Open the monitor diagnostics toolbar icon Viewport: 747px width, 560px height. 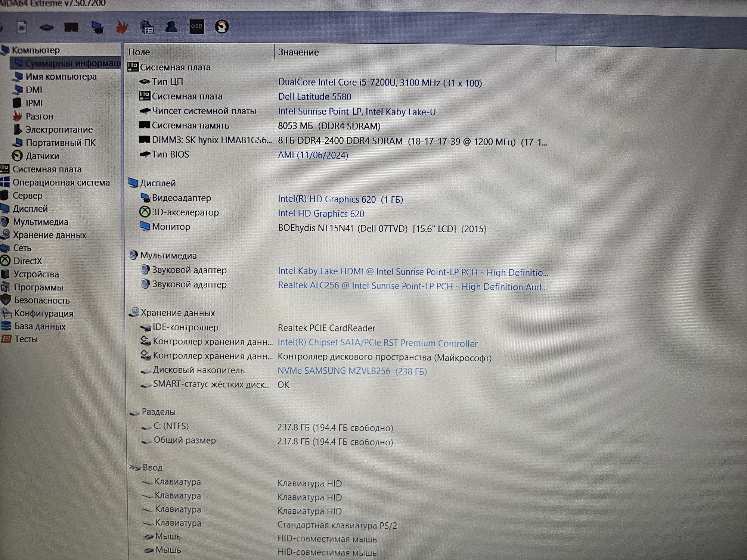pos(97,27)
